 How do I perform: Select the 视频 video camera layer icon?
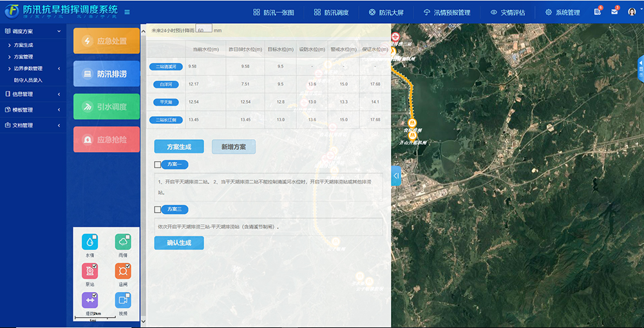[122, 300]
